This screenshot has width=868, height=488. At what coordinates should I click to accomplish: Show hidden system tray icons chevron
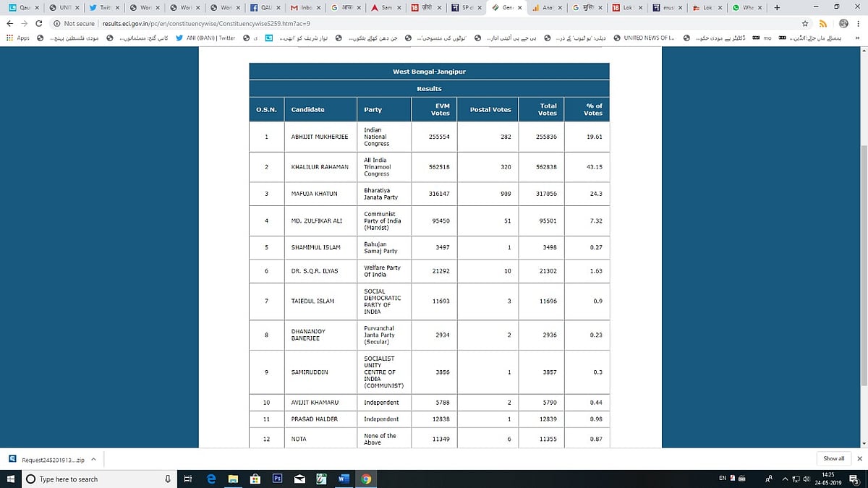coord(785,479)
